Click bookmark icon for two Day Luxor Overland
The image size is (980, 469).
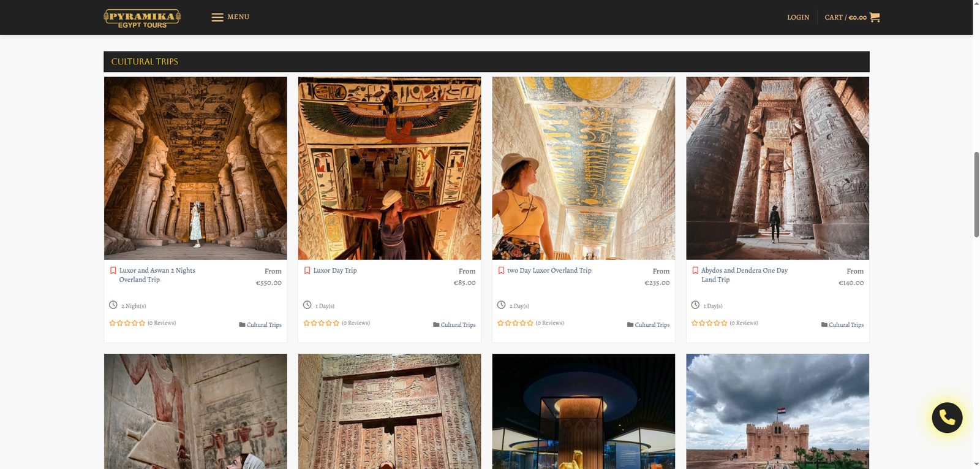point(501,270)
